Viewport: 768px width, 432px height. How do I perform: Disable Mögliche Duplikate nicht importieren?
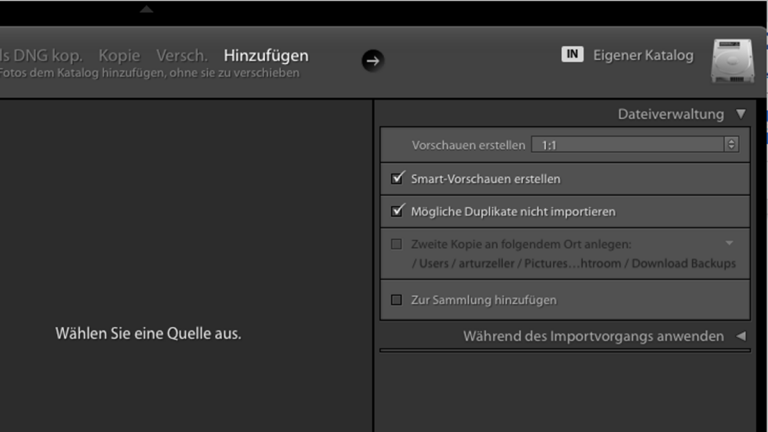[x=397, y=211]
